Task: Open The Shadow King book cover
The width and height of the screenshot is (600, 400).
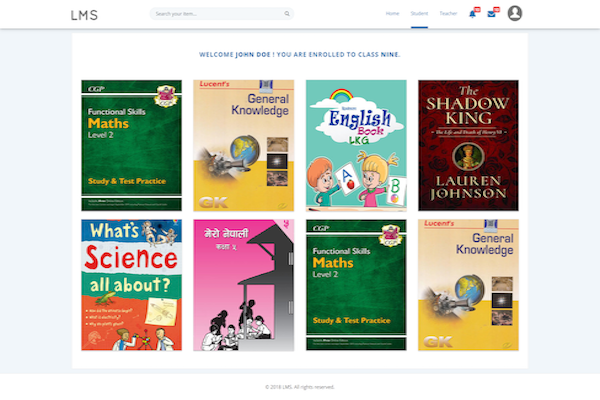Action: (468, 145)
